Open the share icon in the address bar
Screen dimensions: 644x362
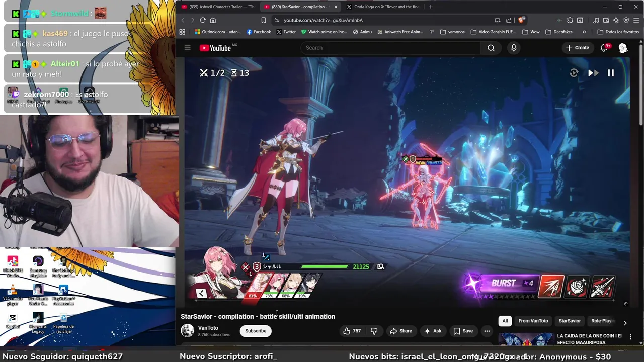click(x=509, y=20)
